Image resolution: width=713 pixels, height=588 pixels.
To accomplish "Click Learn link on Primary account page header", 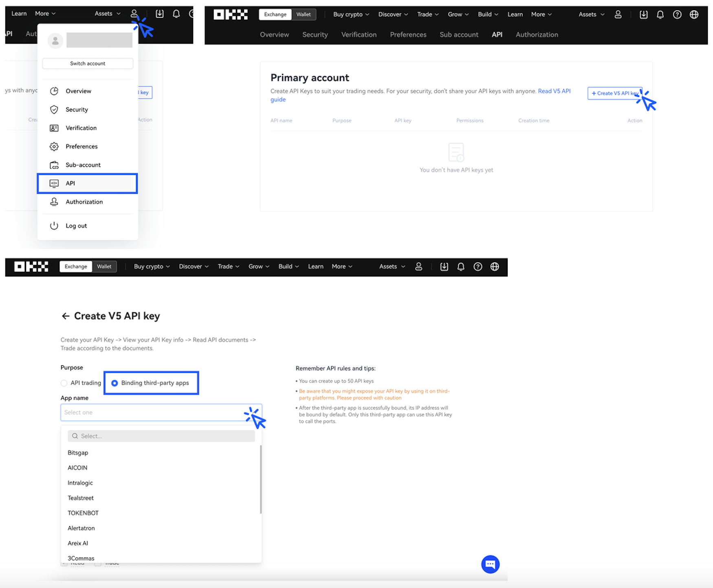I will coord(515,15).
